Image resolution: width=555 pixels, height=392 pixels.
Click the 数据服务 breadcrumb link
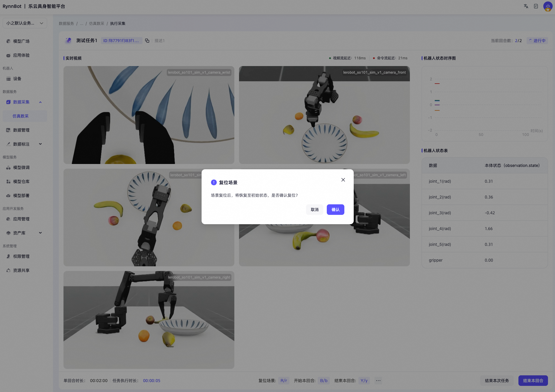(66, 23)
